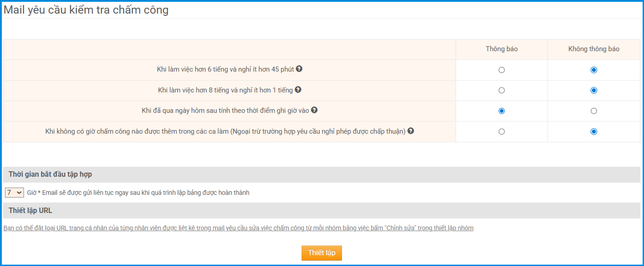Image resolution: width=644 pixels, height=266 pixels.
Task: Click the Thông báo column header
Action: [x=501, y=49]
